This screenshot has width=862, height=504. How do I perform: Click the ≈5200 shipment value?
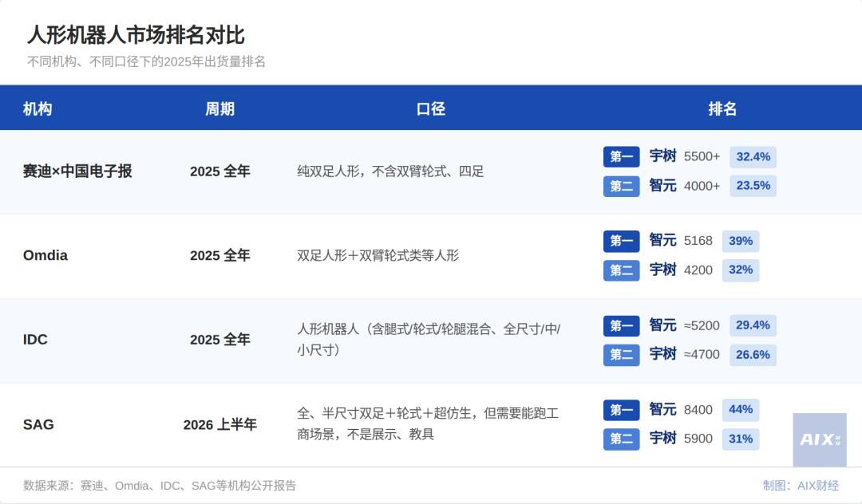click(x=702, y=325)
